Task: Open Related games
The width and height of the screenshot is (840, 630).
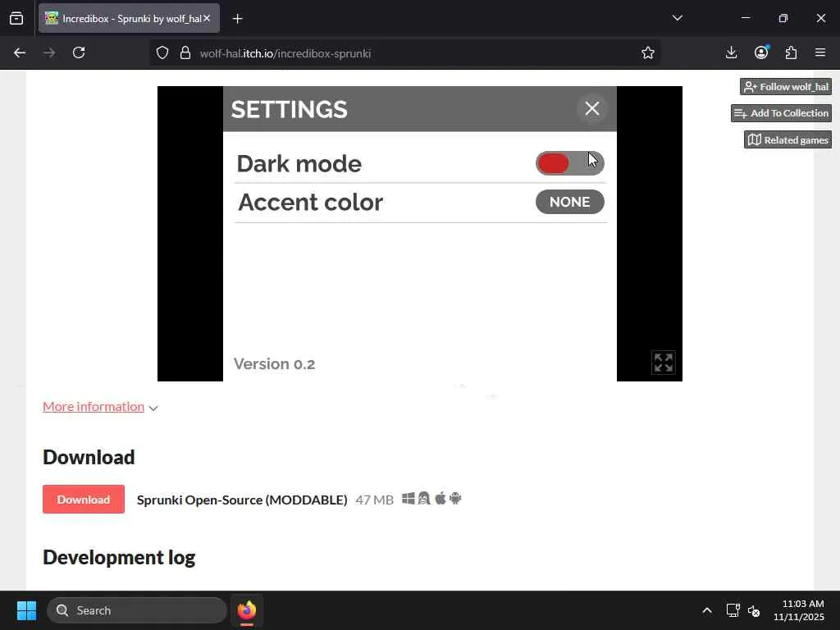Action: click(x=787, y=139)
